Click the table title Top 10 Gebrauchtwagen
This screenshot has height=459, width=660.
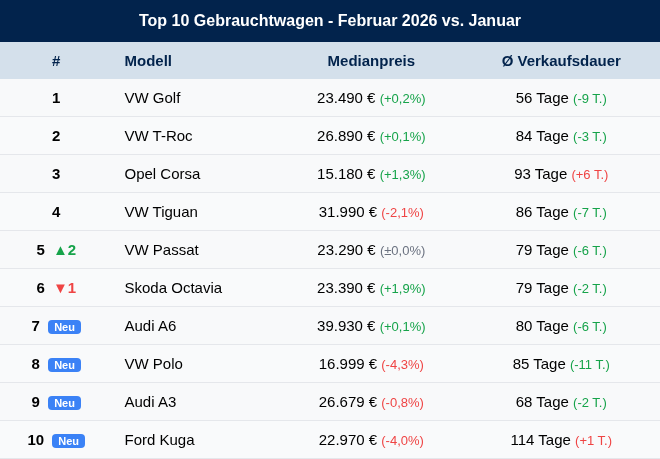pyautogui.click(x=231, y=20)
